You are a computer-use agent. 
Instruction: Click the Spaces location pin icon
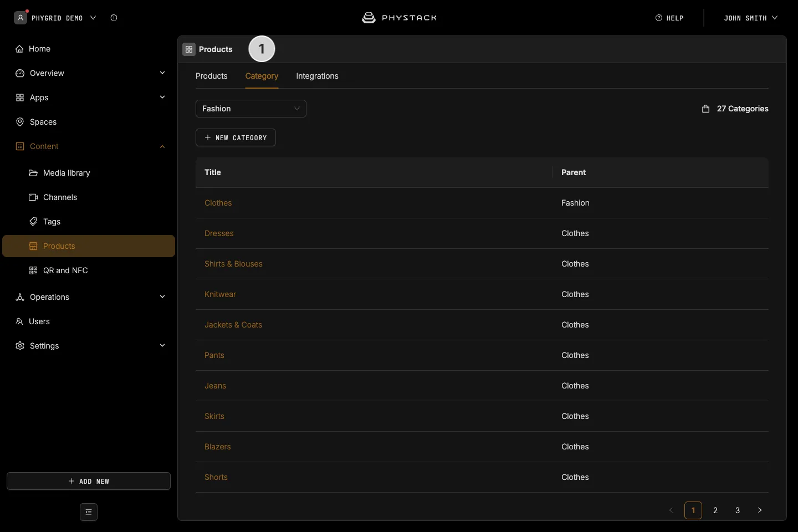(x=20, y=122)
